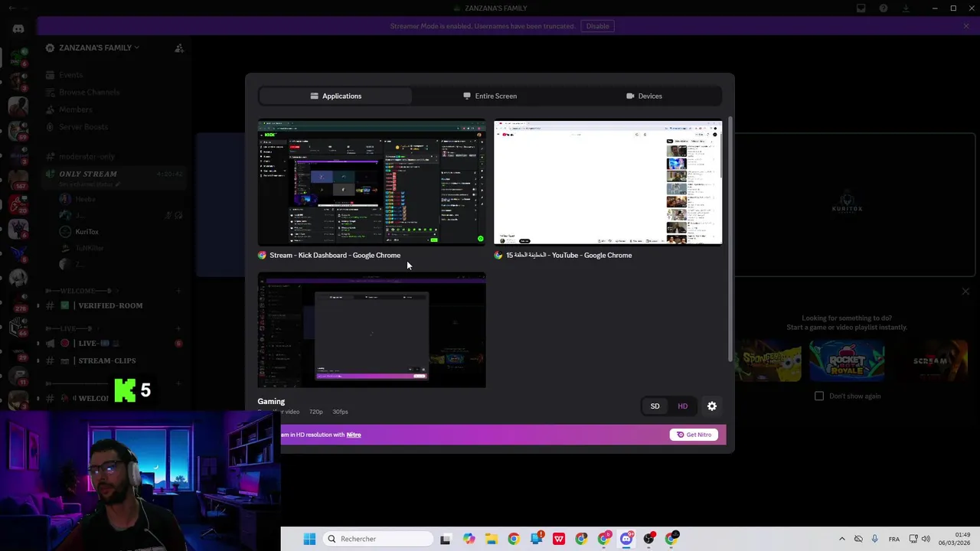
Task: Click the invite people icon
Action: pyautogui.click(x=179, y=48)
